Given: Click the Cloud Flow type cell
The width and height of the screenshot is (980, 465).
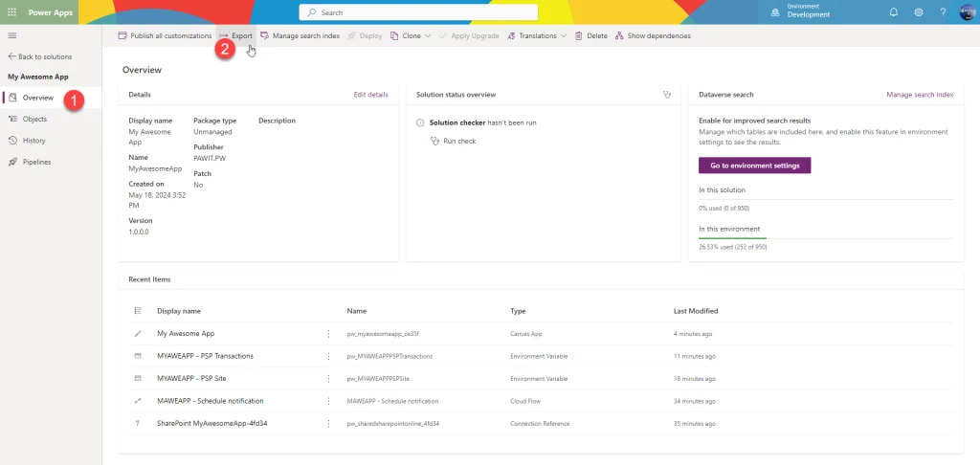Looking at the screenshot, I should [525, 401].
